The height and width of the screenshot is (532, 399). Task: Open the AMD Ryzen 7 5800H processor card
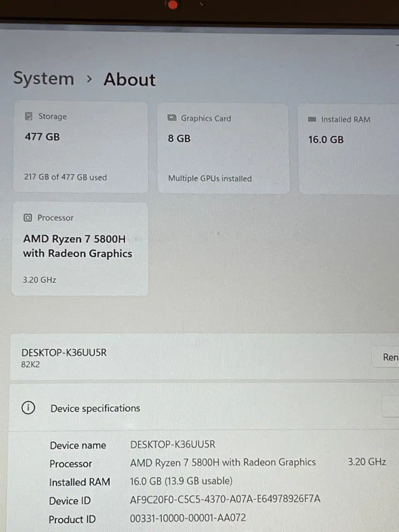[x=80, y=249]
